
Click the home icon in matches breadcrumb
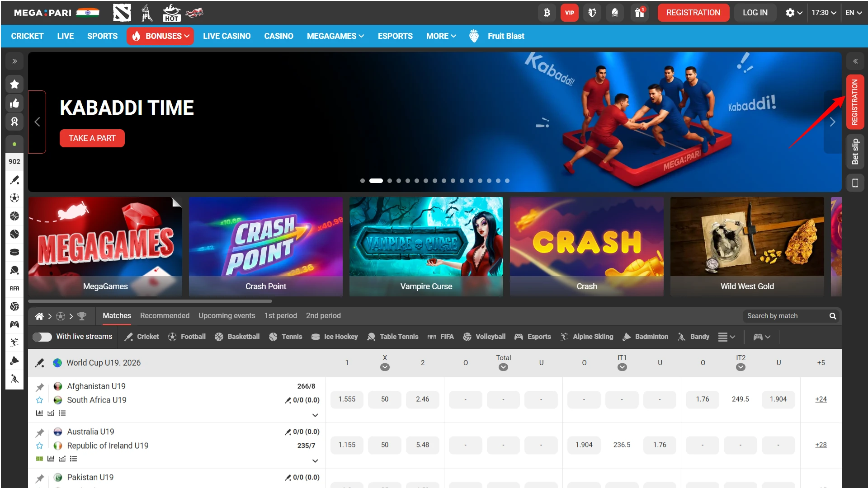pyautogui.click(x=39, y=316)
